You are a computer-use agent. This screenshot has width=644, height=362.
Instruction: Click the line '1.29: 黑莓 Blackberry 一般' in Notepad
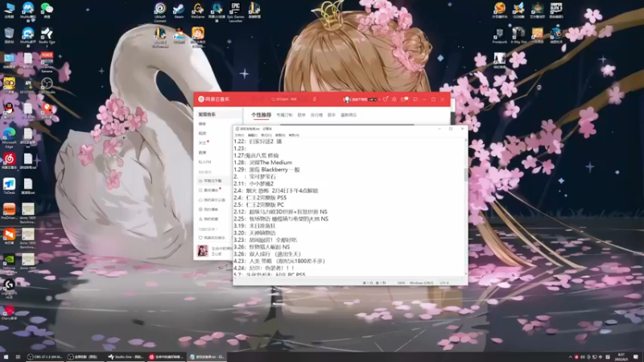coord(266,170)
